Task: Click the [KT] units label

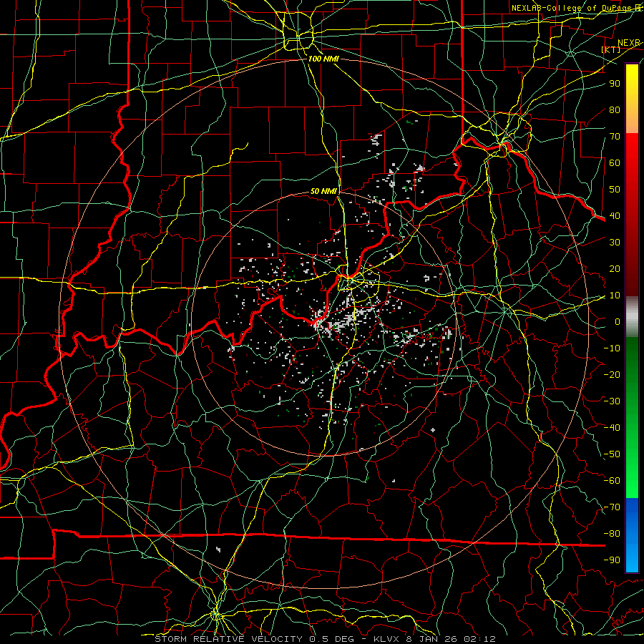Action: (611, 49)
